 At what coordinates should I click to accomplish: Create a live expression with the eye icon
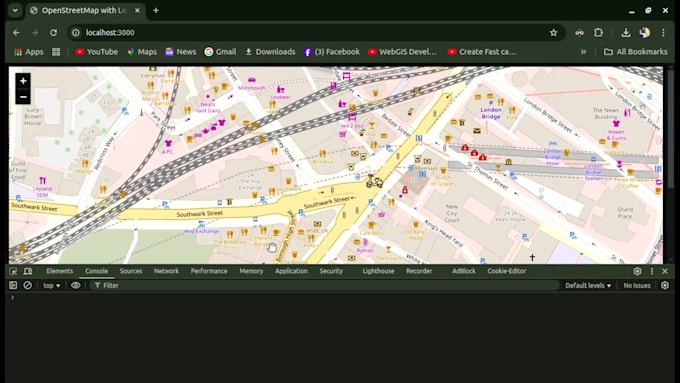click(75, 285)
